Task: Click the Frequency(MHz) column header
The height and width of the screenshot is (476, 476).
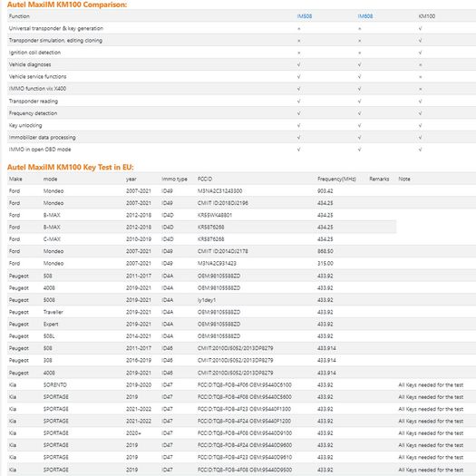Action: click(336, 179)
